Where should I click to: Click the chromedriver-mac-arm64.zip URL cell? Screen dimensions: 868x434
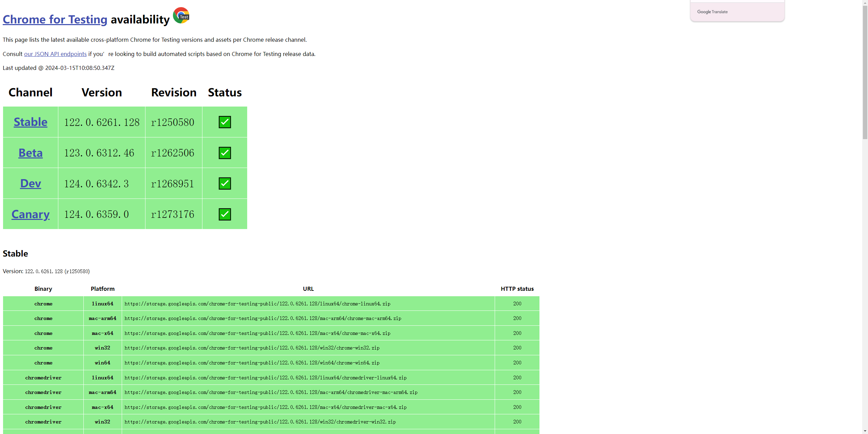[271, 392]
